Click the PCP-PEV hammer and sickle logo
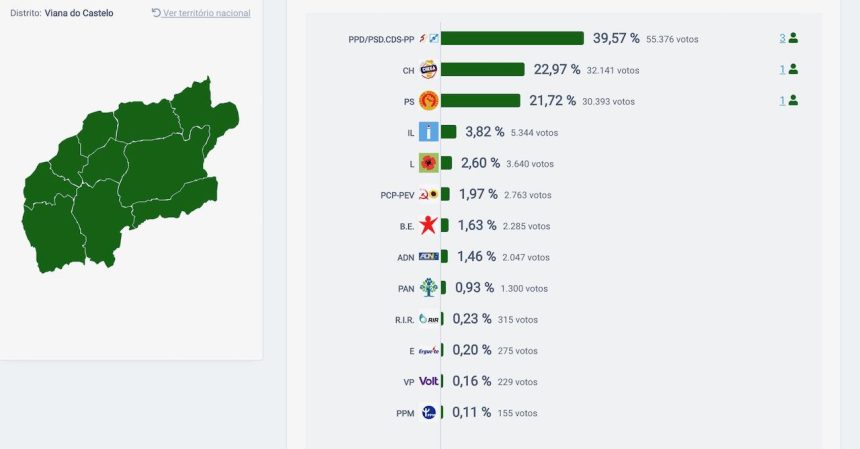The height and width of the screenshot is (449, 860). coord(428,194)
